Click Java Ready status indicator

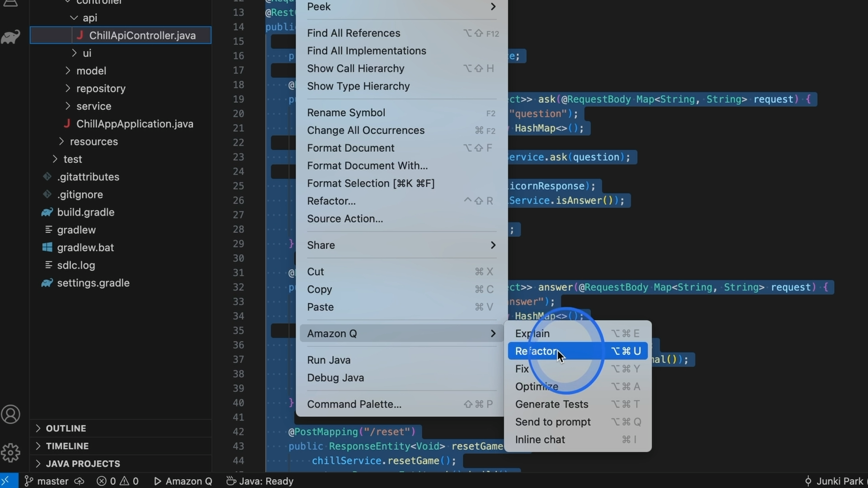click(260, 481)
